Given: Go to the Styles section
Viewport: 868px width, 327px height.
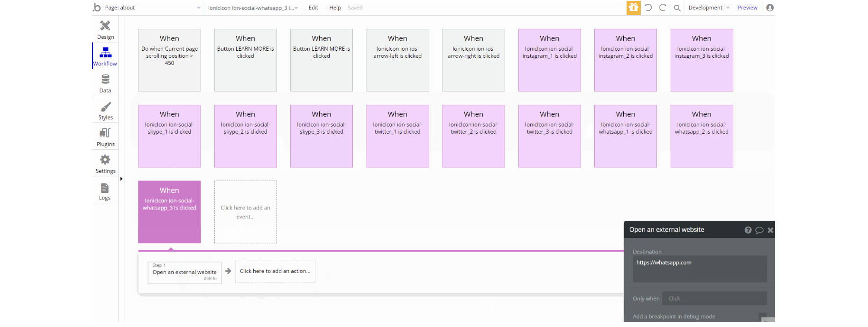Looking at the screenshot, I should point(105,110).
